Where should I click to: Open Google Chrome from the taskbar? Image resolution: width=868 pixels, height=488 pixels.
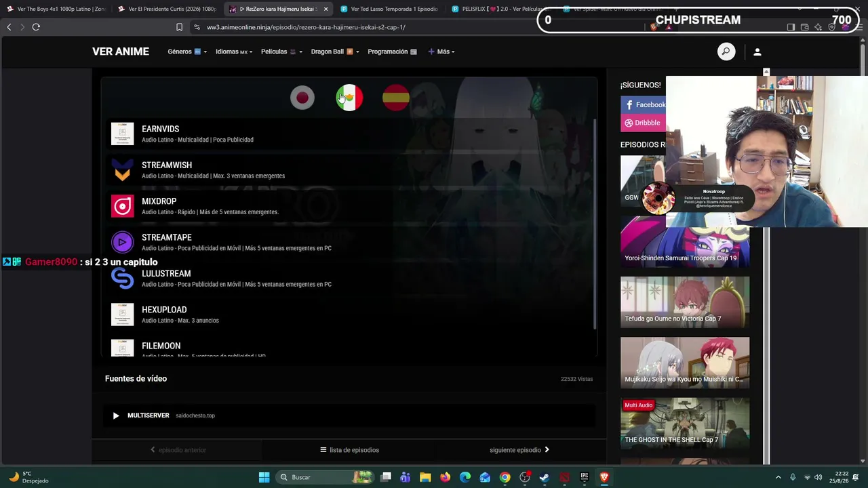point(505,477)
